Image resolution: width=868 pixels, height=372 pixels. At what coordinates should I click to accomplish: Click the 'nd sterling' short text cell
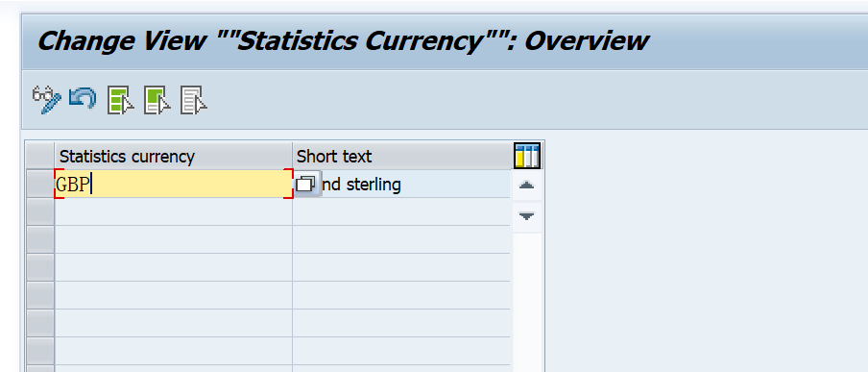tap(401, 184)
